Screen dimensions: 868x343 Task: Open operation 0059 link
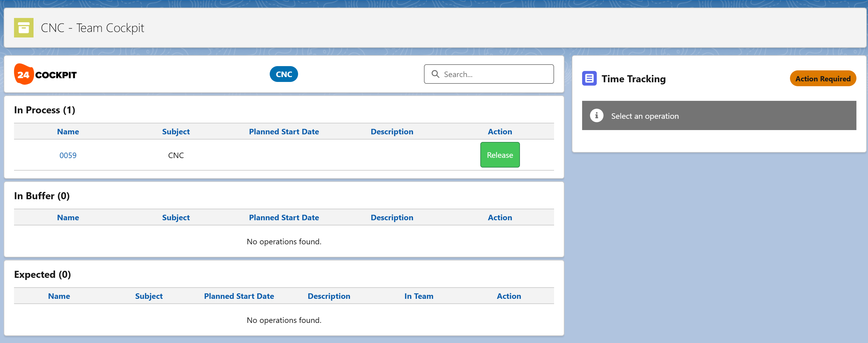coord(68,155)
